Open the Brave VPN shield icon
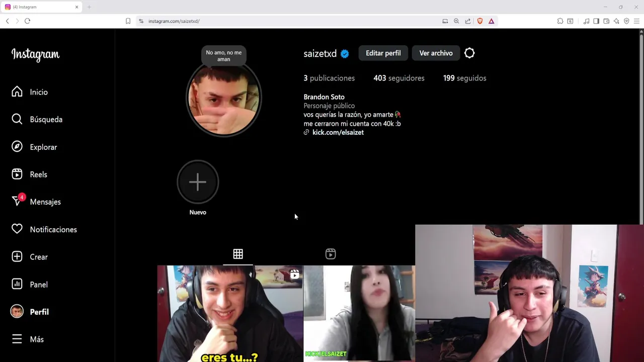644x362 pixels. [626, 21]
